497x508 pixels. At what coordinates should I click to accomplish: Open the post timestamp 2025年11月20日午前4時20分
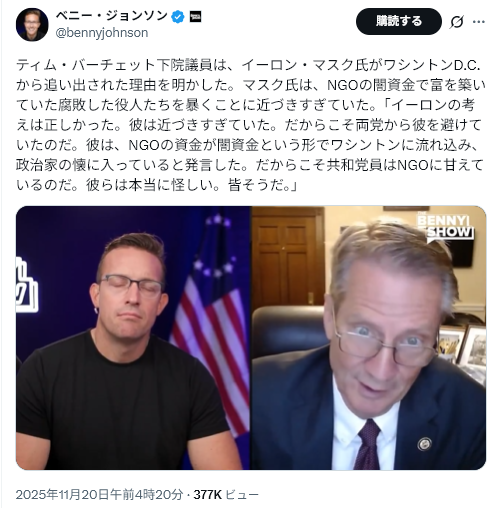tap(99, 494)
